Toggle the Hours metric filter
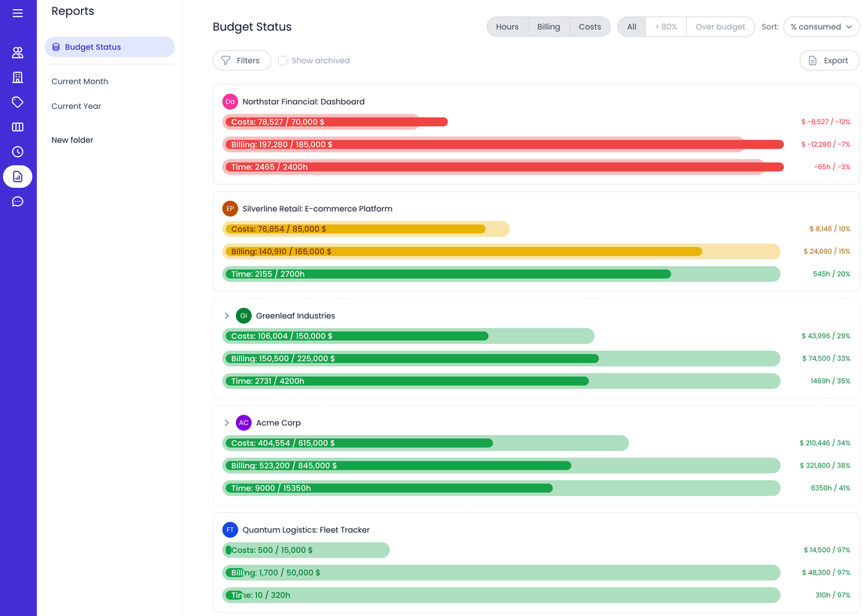Screen dimensions: 863x616 (x=507, y=27)
